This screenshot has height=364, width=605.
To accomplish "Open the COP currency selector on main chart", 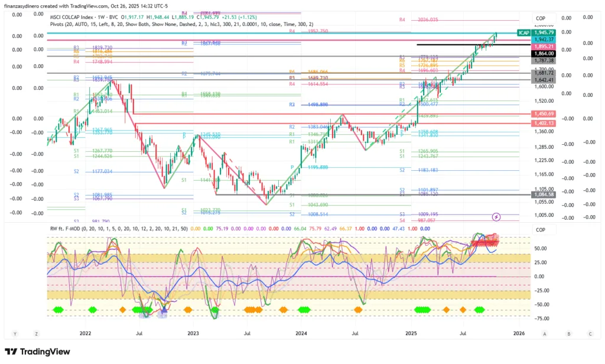I will [x=541, y=18].
